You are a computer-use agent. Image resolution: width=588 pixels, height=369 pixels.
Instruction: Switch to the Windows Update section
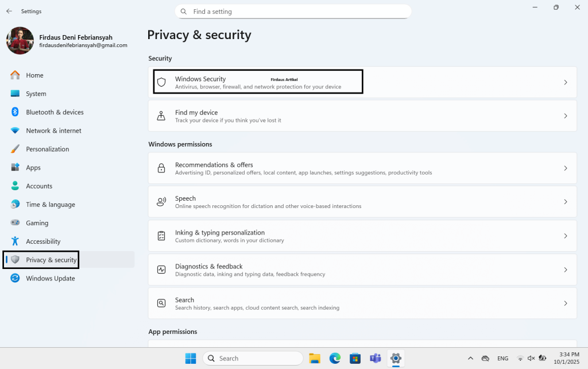(50, 278)
